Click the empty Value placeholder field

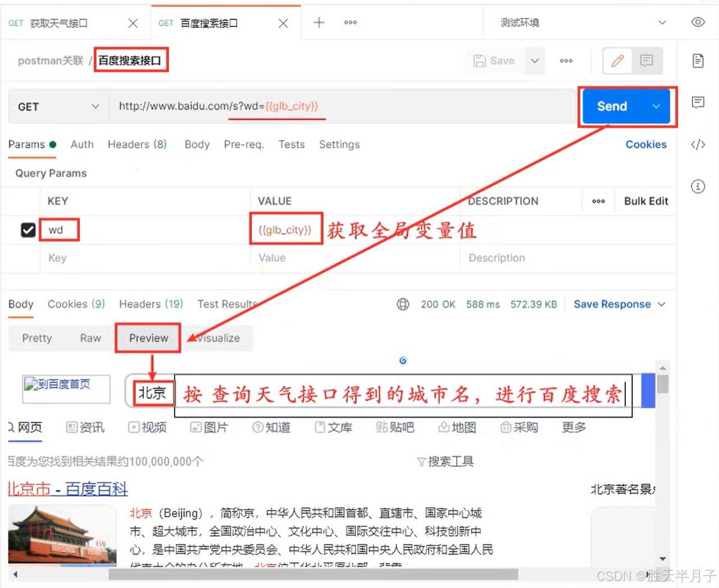[x=355, y=258]
